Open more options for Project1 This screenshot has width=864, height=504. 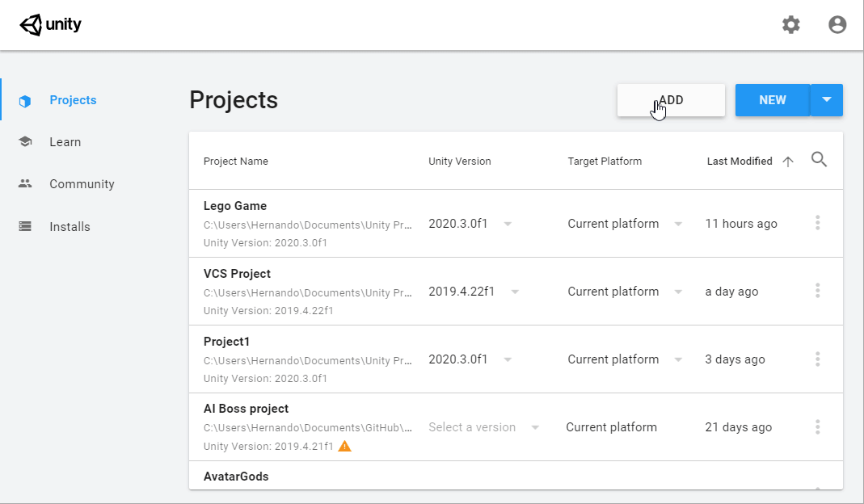point(818,359)
